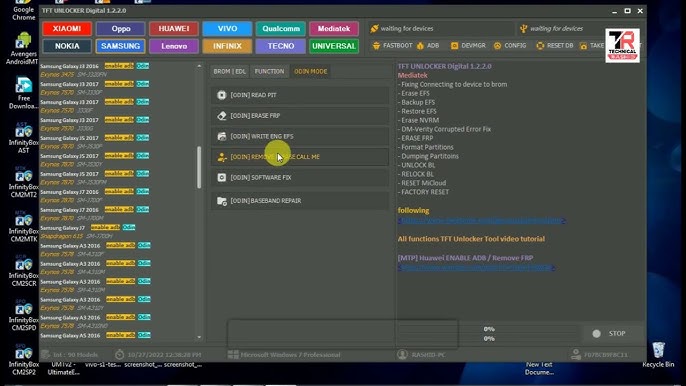Image resolution: width=686 pixels, height=386 pixels.
Task: Switch to the FUNCTION tab
Action: tap(269, 71)
